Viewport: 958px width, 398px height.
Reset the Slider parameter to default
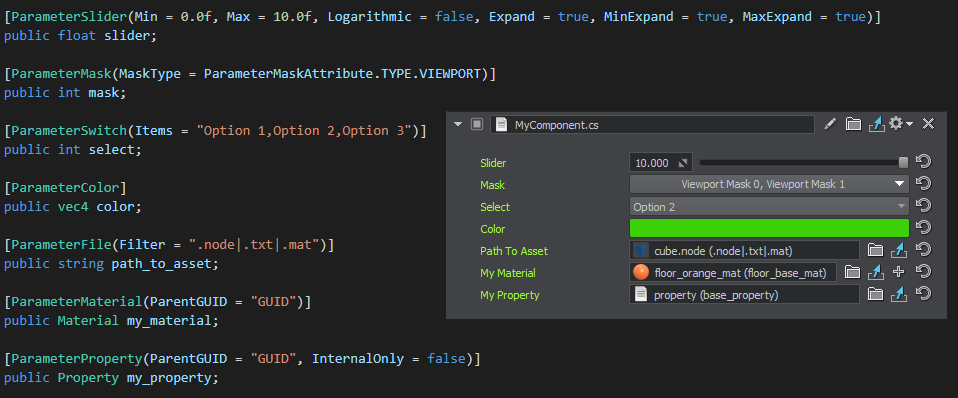(923, 162)
